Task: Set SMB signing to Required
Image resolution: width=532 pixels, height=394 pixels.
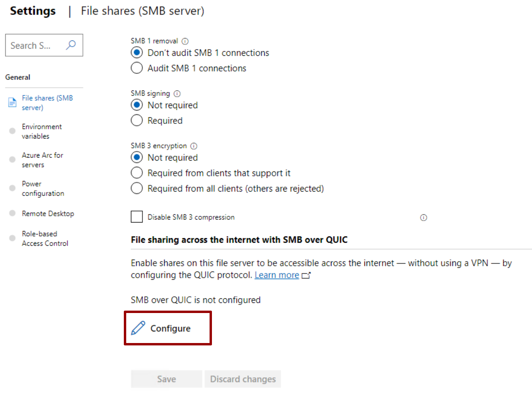Action: [x=137, y=121]
